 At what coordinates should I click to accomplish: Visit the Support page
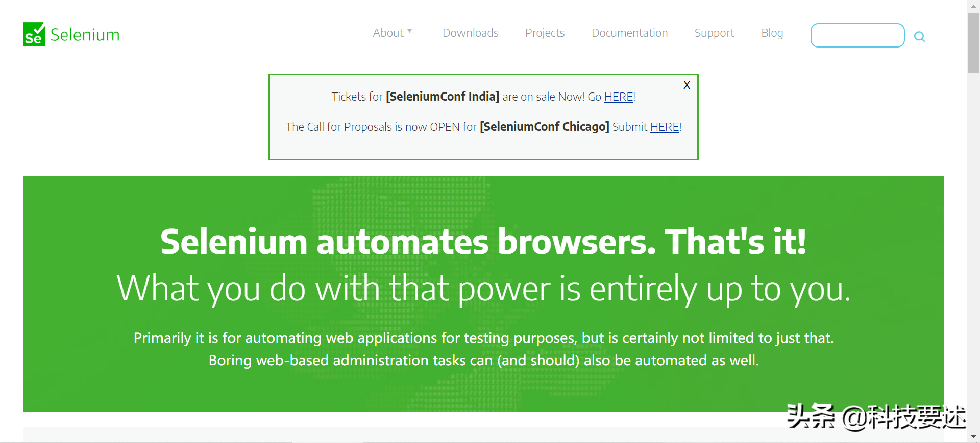[714, 33]
